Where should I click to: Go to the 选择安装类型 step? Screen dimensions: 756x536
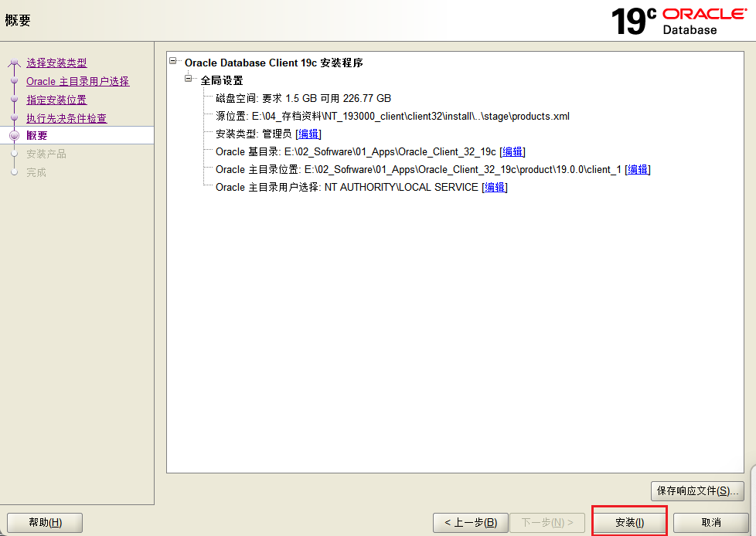tap(56, 63)
